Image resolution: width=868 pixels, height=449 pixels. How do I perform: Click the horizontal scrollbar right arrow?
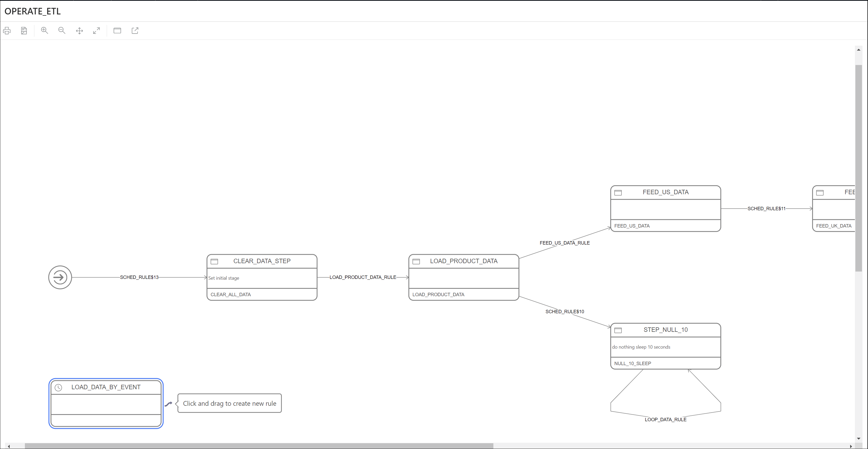(x=851, y=446)
